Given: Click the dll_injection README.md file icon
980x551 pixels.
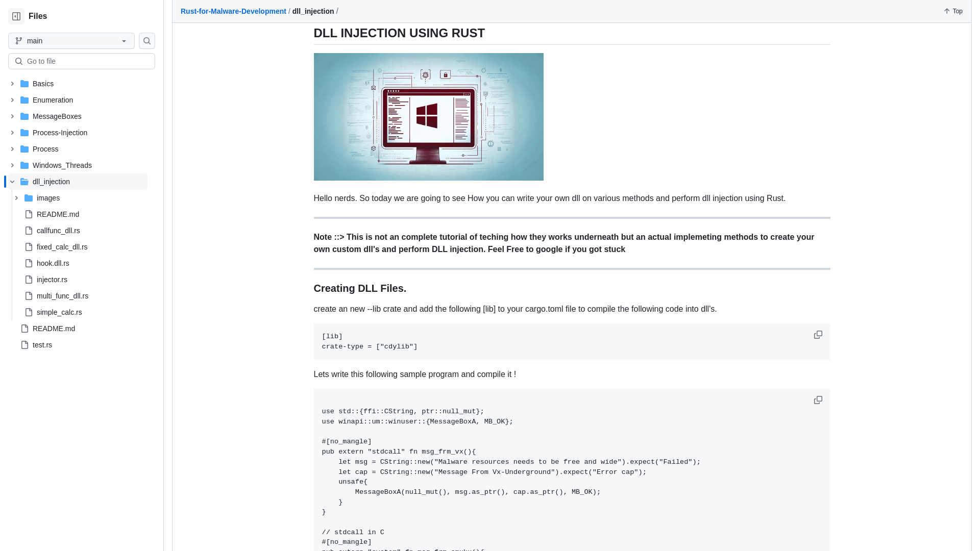Looking at the screenshot, I should click(29, 214).
